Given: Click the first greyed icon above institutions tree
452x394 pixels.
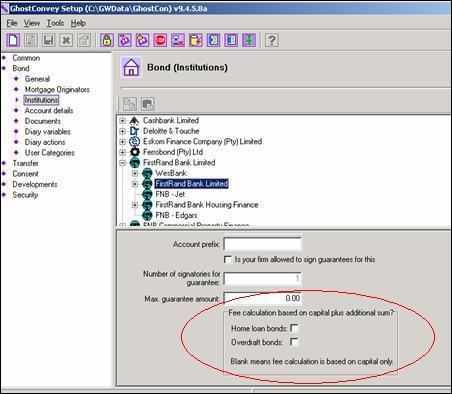Looking at the screenshot, I should pyautogui.click(x=130, y=104).
